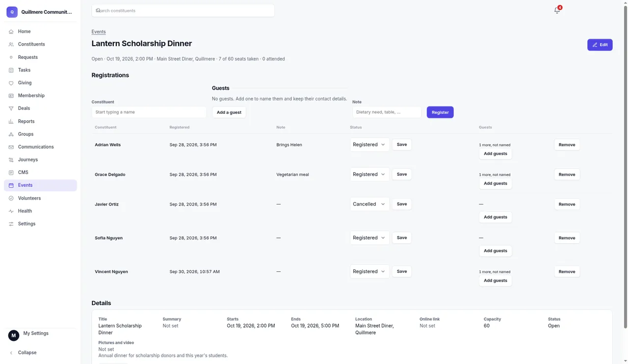Remove Vincent Nguyen's registration

pos(567,272)
